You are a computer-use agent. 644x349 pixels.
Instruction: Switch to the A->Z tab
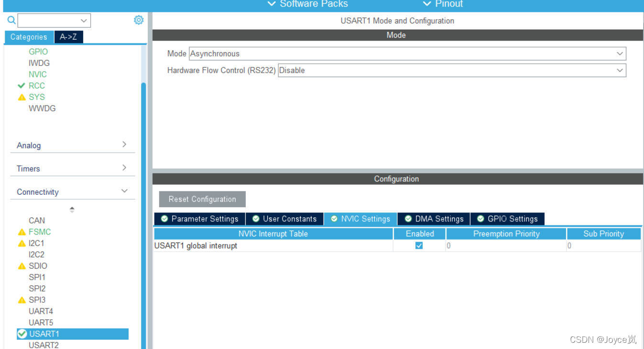click(x=68, y=37)
